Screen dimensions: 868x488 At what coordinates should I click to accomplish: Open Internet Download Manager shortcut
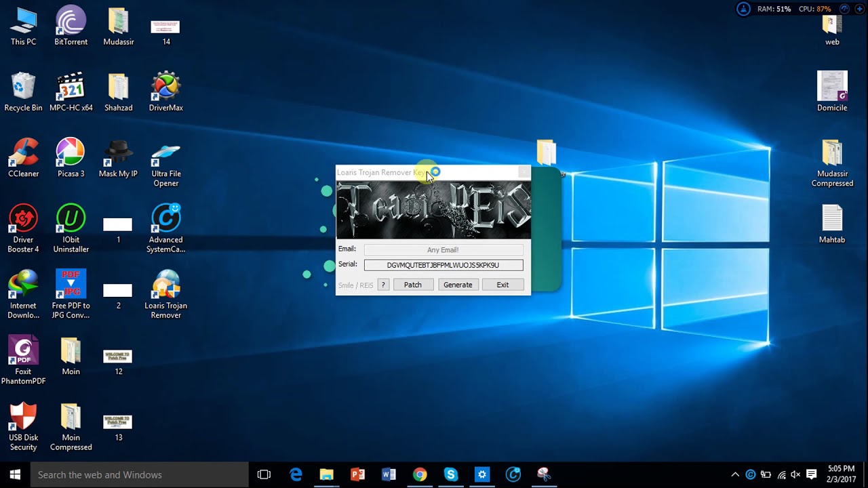coord(23,295)
